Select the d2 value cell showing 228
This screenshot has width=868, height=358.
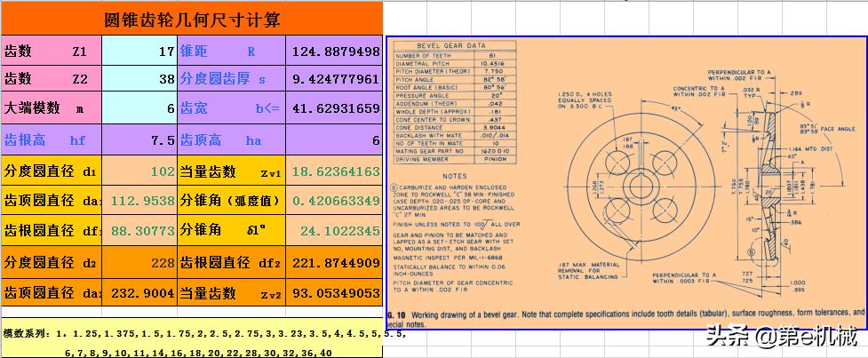click(x=139, y=262)
